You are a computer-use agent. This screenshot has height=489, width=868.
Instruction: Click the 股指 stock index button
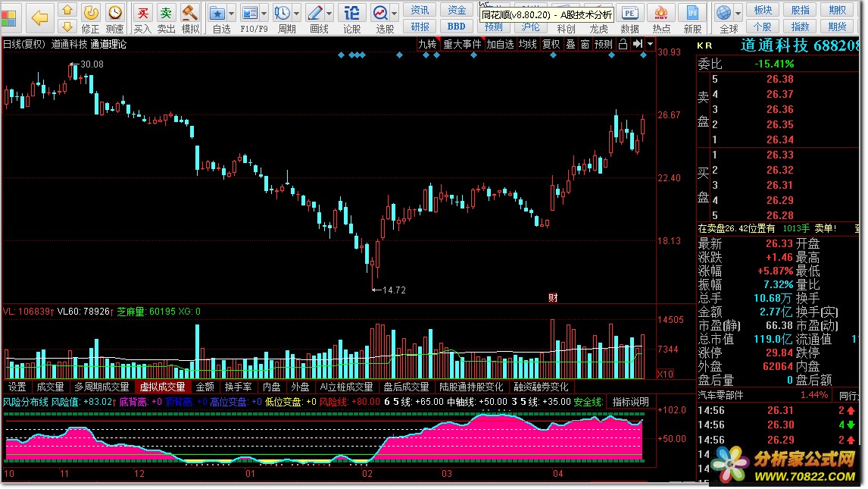[800, 10]
